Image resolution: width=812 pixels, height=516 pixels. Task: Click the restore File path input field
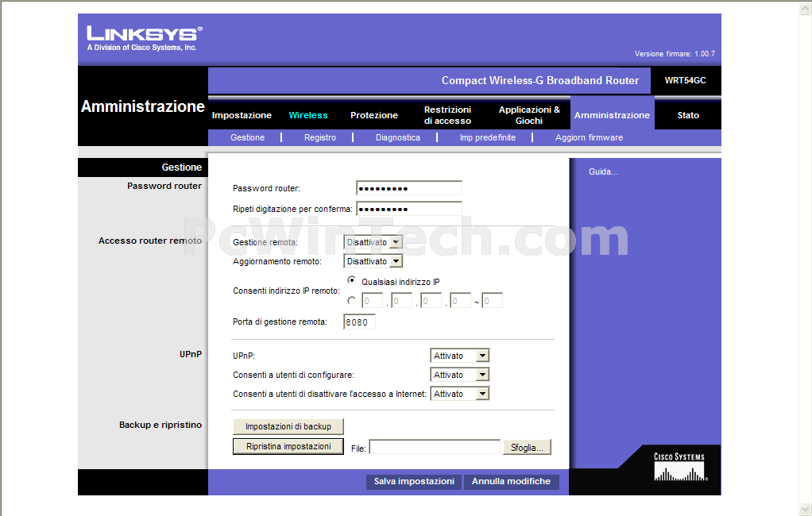pos(435,447)
